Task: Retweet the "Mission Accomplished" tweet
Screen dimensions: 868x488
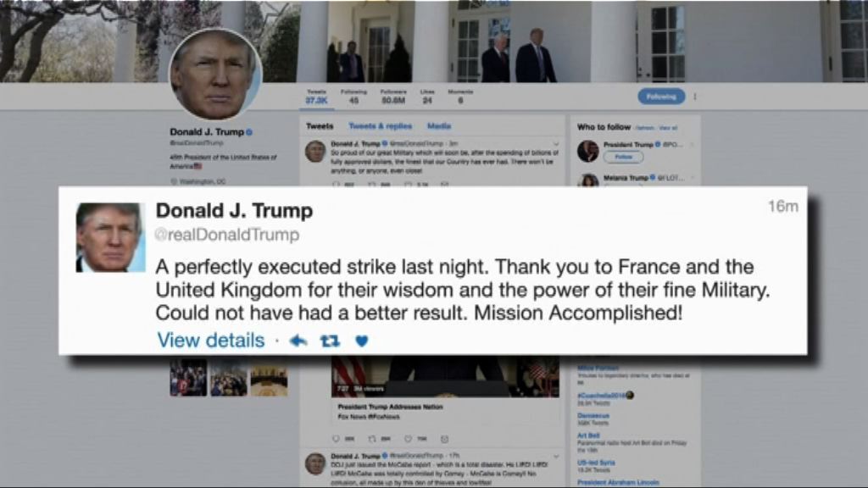Action: (x=330, y=341)
